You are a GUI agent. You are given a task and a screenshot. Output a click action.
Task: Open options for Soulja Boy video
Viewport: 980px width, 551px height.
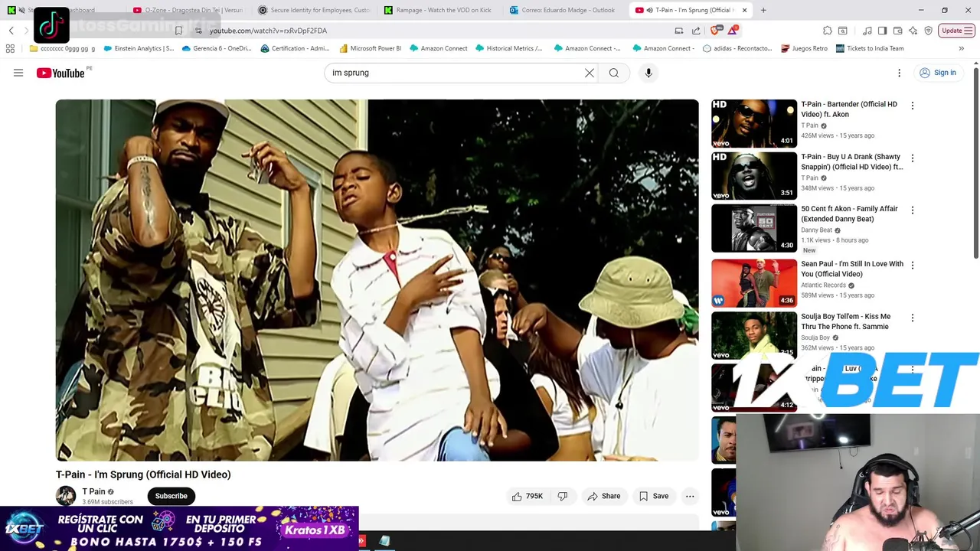point(913,317)
